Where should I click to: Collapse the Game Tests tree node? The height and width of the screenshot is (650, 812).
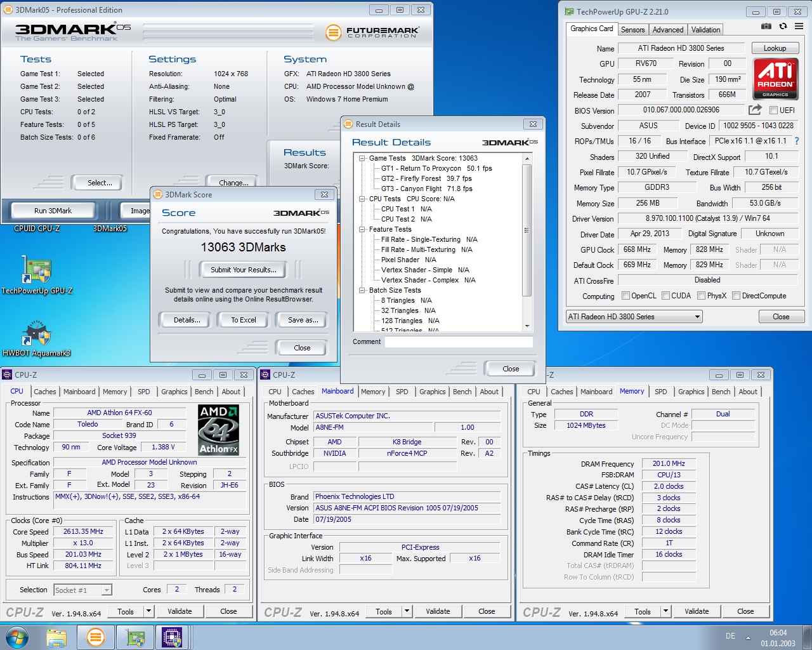click(x=362, y=158)
